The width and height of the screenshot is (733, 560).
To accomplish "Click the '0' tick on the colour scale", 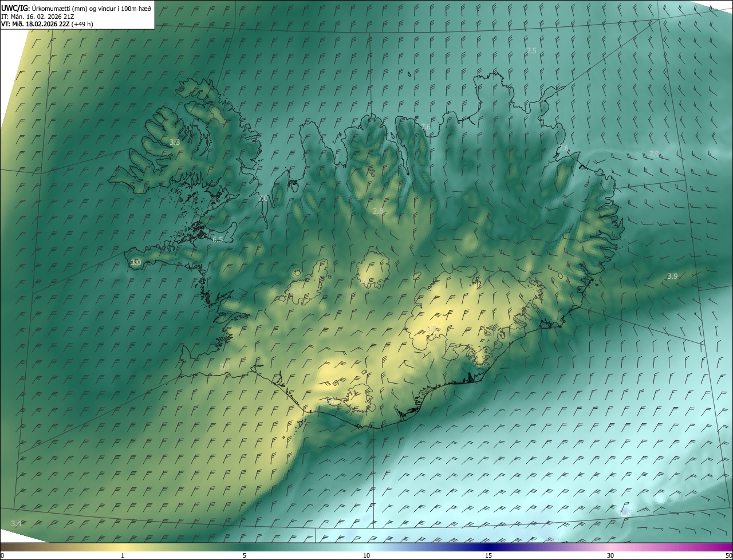I will click(x=2, y=556).
